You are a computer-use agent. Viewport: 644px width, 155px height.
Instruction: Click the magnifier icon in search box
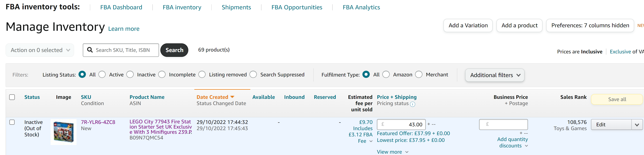90,50
